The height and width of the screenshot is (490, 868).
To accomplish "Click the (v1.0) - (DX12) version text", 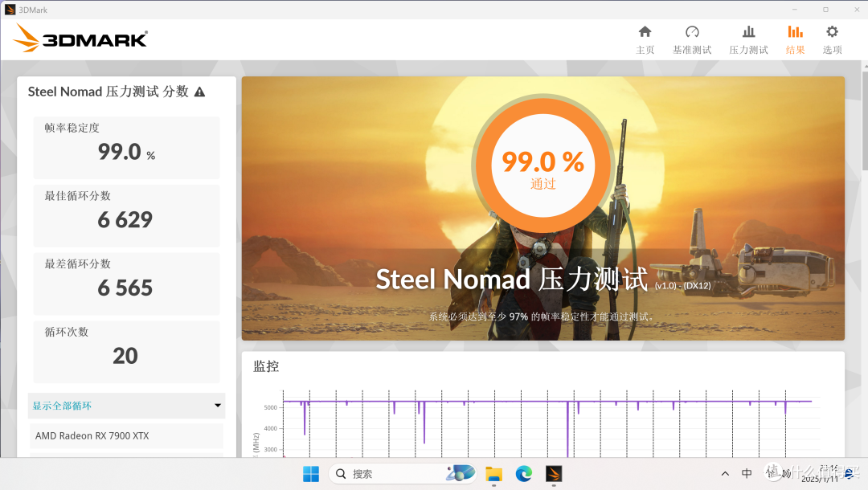I will (x=682, y=286).
